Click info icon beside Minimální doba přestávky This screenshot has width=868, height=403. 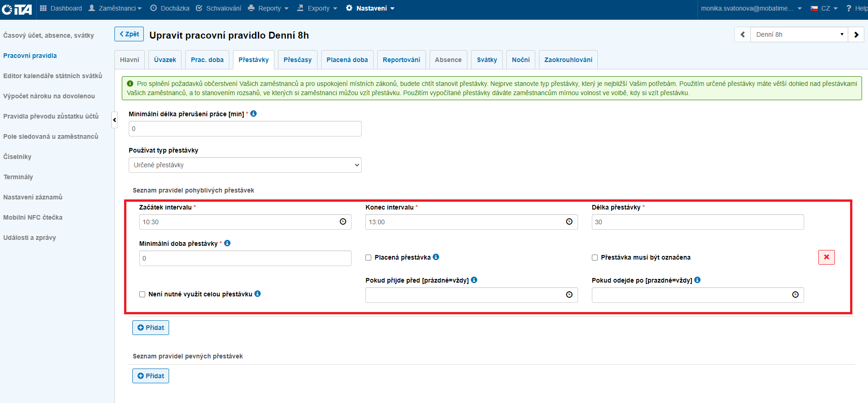coord(227,244)
